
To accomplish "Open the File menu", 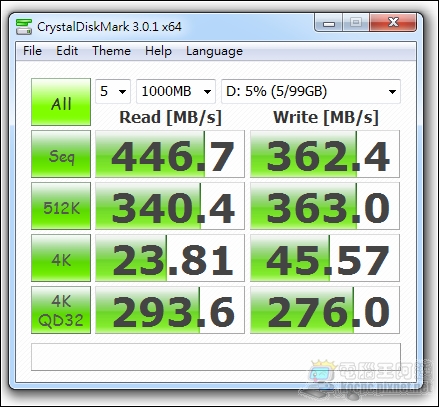I will pos(32,51).
